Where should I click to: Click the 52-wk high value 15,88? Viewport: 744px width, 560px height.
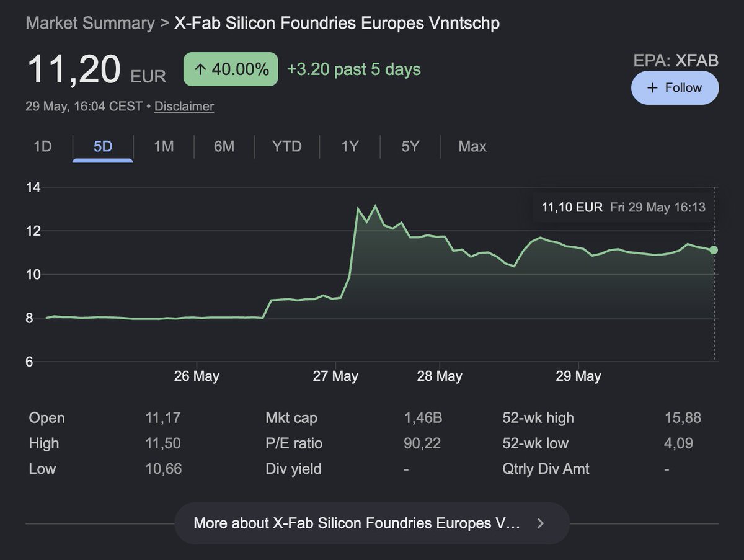(x=683, y=418)
